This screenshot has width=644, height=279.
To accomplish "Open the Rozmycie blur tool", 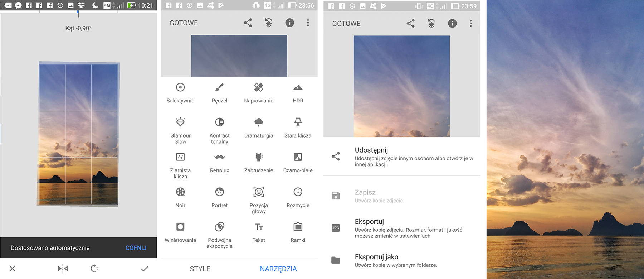I will point(298,198).
